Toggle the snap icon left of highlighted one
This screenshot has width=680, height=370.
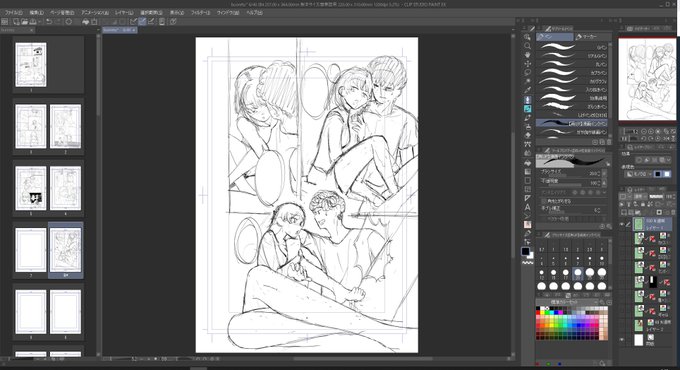pos(134,21)
